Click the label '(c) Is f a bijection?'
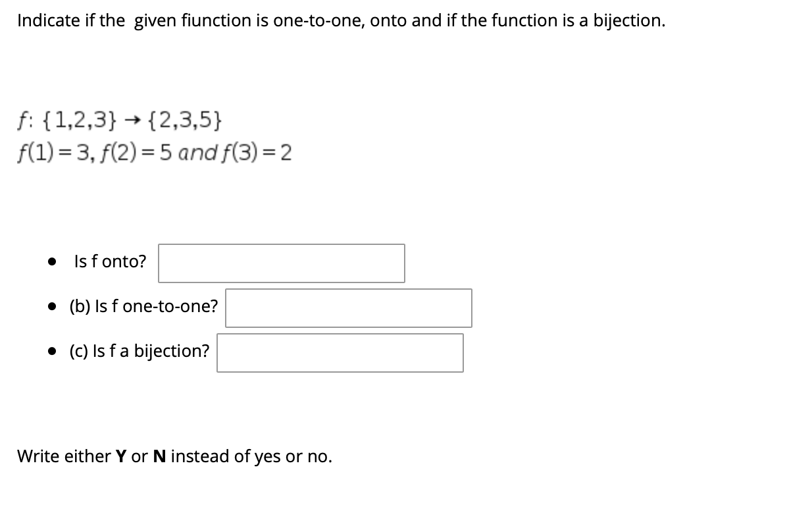 click(140, 350)
